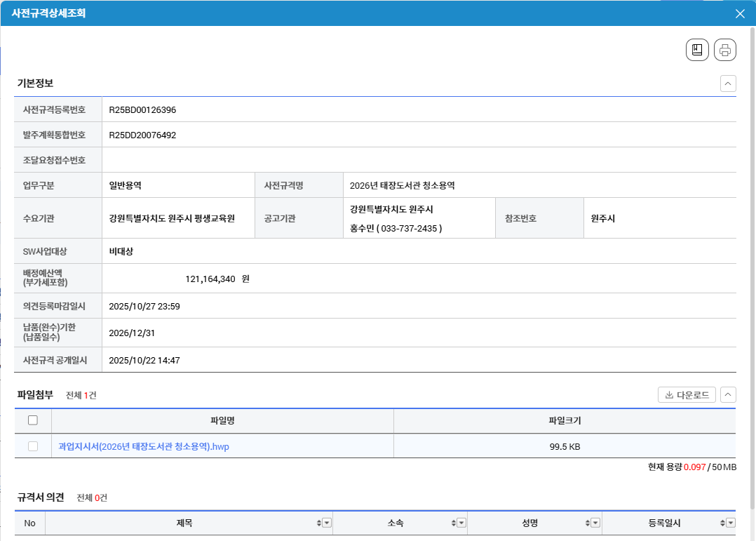This screenshot has width=756, height=541.
Task: Select capacity value 0.097
Action: coord(694,467)
